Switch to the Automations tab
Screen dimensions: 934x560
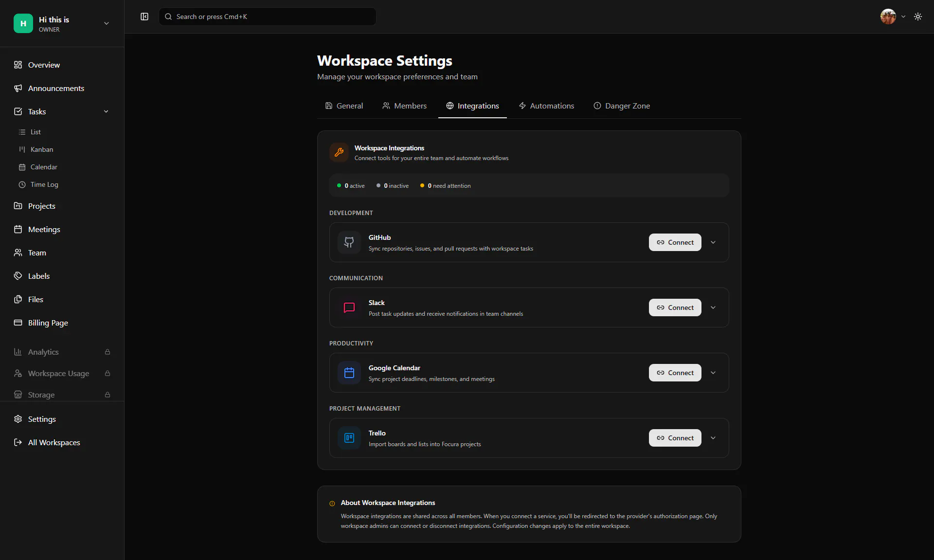546,106
